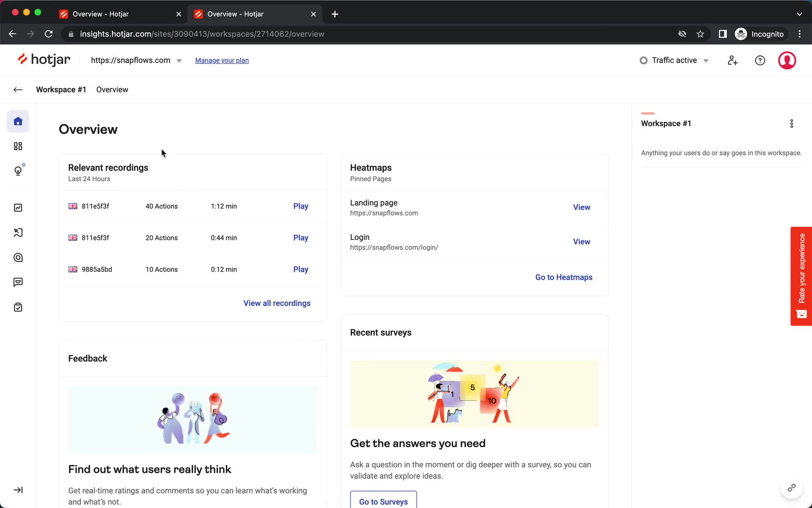Screen dimensions: 812x508
Task: Click the Hotjar home dashboard icon
Action: click(18, 121)
